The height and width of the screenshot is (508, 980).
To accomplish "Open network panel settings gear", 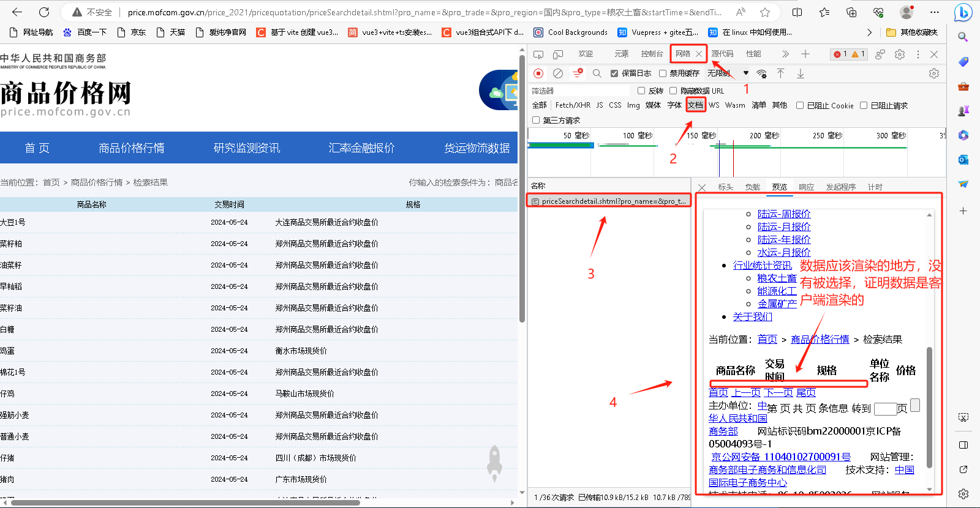I will pyautogui.click(x=934, y=73).
